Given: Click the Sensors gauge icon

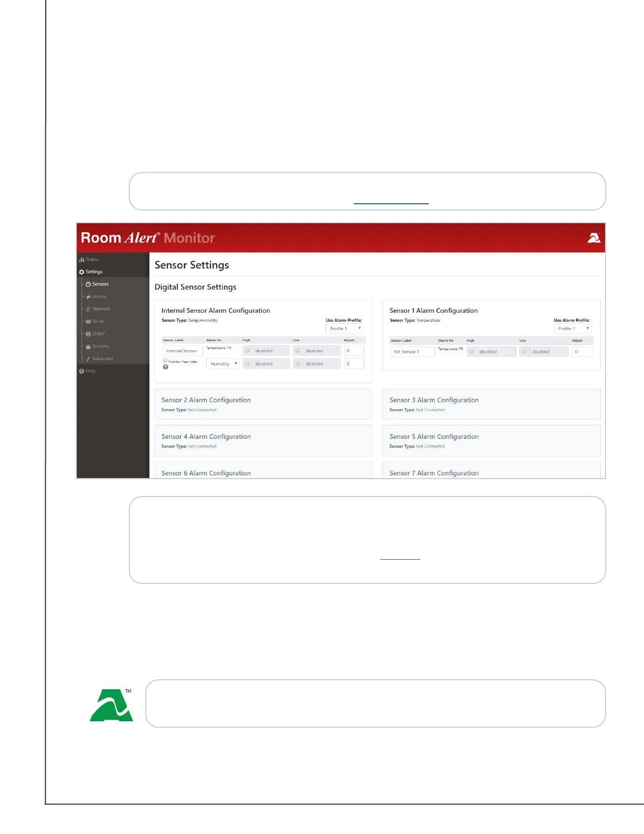Looking at the screenshot, I should pyautogui.click(x=88, y=284).
